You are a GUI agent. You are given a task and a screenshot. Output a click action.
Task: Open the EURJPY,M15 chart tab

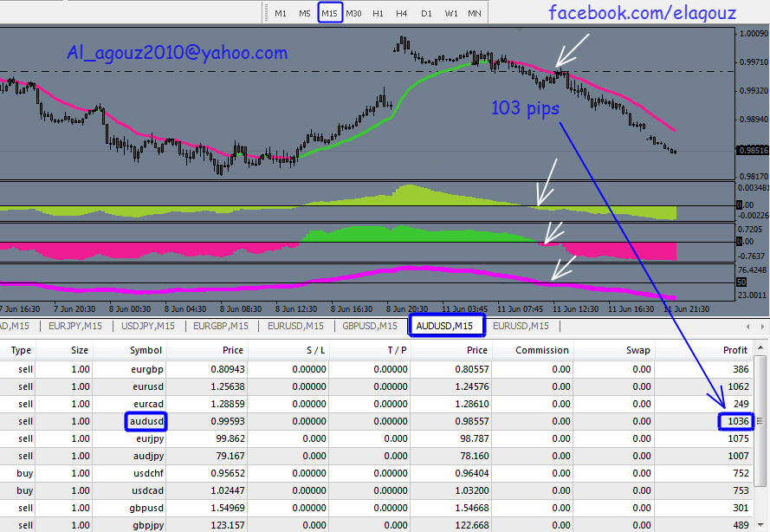tap(75, 326)
